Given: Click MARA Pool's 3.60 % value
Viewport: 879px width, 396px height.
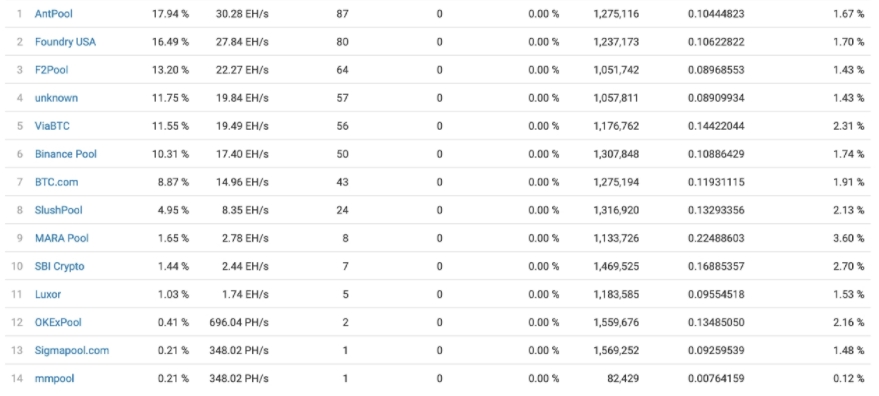Looking at the screenshot, I should tap(848, 238).
